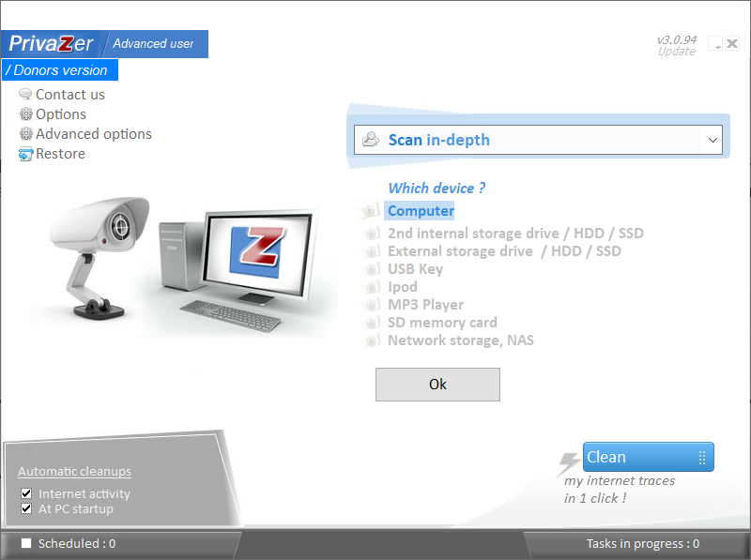Screen dimensions: 751x560
Task: Click the icon beside Computer device
Action: [370, 211]
